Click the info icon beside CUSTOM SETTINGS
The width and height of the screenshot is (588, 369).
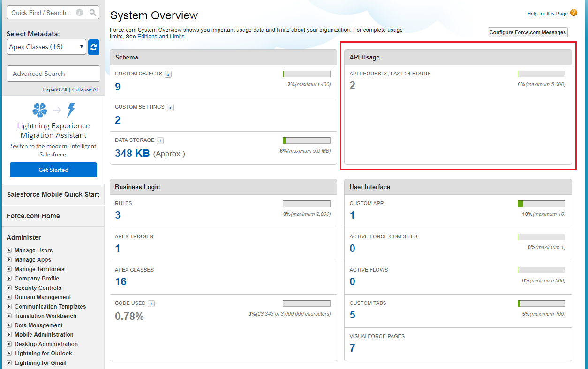pyautogui.click(x=170, y=107)
